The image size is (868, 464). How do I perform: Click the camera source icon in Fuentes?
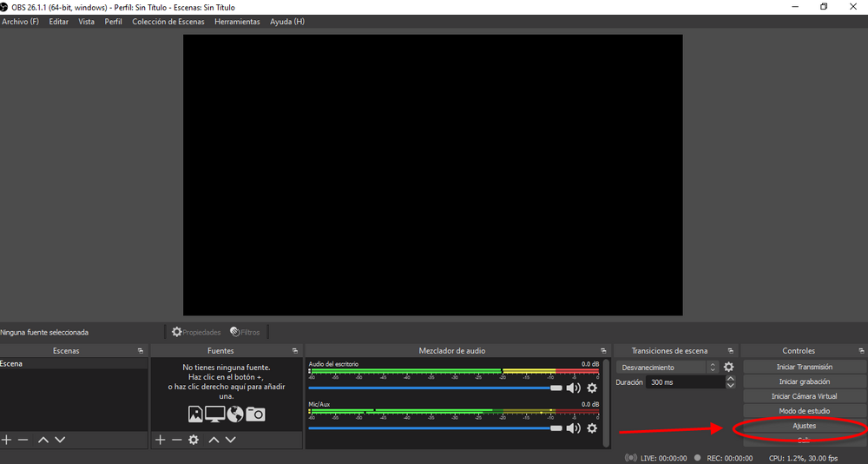[x=255, y=414]
